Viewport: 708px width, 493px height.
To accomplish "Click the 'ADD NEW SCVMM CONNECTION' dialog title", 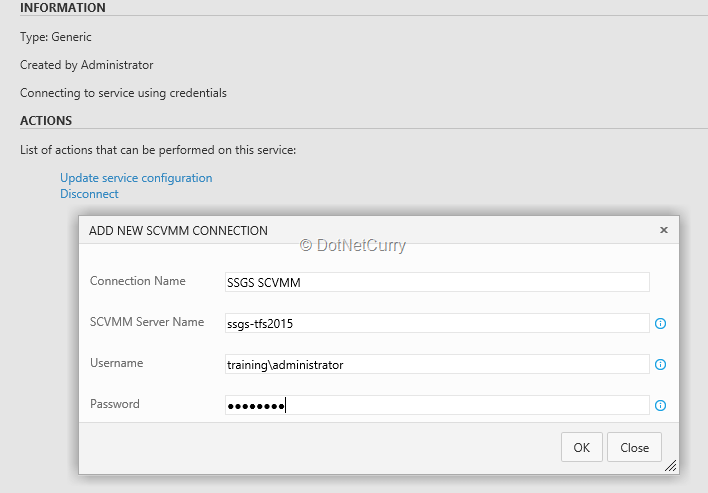I will 178,231.
